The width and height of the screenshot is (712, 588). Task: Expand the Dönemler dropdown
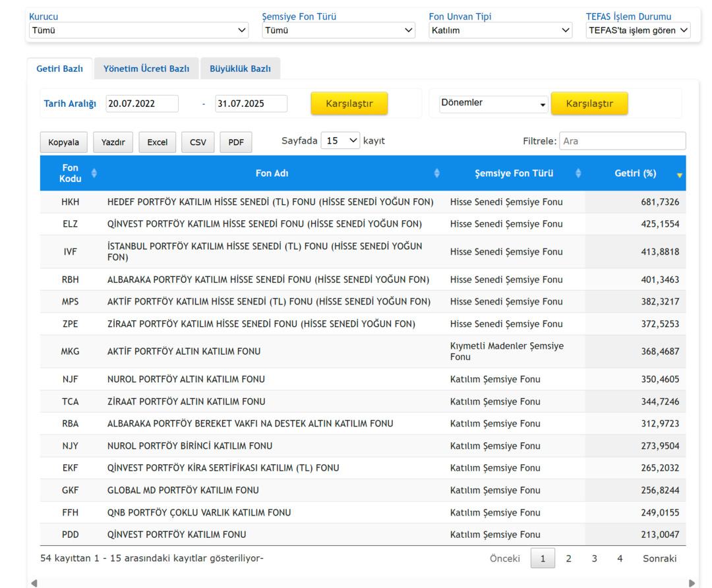click(x=493, y=103)
